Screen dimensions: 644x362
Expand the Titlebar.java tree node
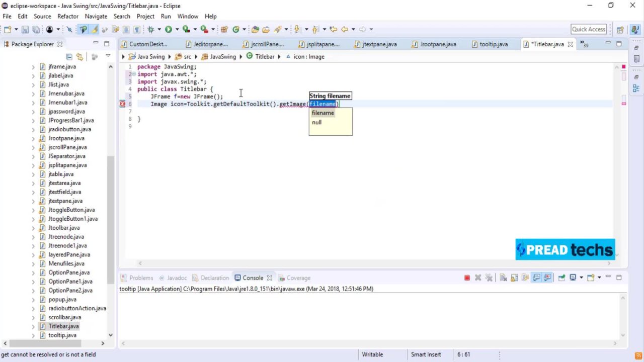pos(34,326)
